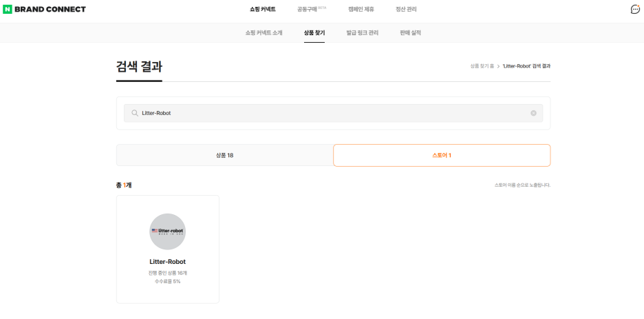Click the 검색 결과 heading
This screenshot has height=319, width=644.
pyautogui.click(x=139, y=67)
